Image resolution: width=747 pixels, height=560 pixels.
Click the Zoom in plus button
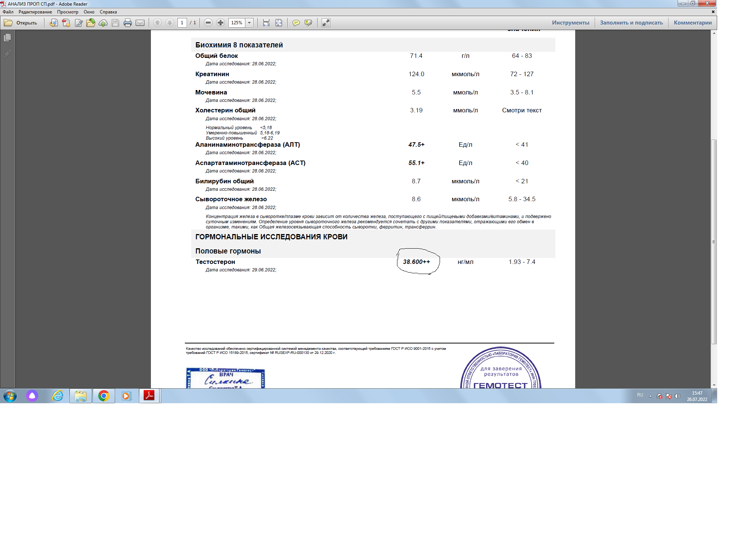click(221, 23)
